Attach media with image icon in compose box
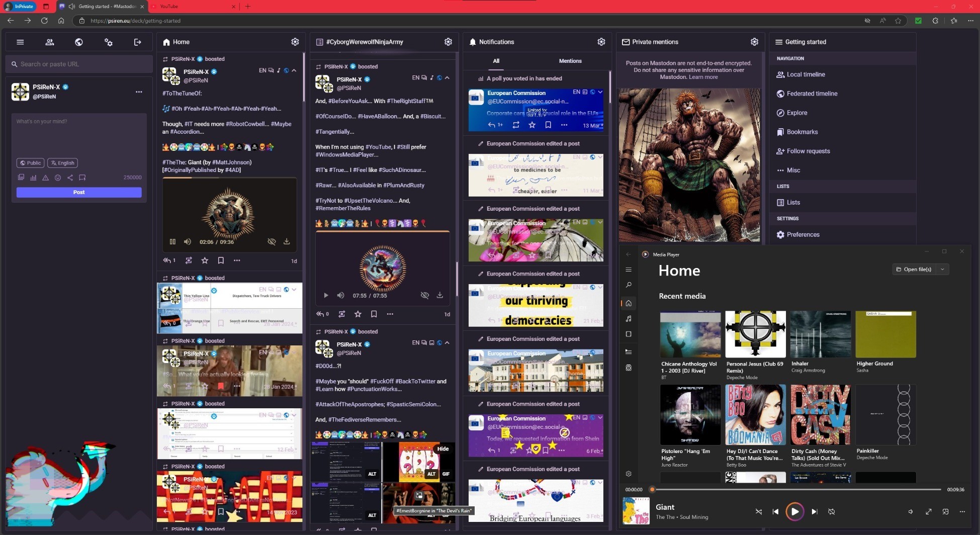The width and height of the screenshot is (980, 535). pyautogui.click(x=21, y=177)
